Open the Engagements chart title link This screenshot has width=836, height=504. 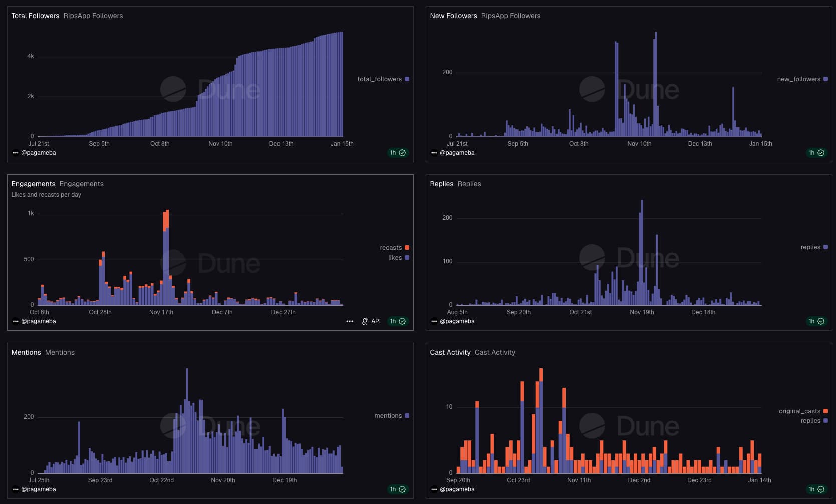click(x=33, y=184)
